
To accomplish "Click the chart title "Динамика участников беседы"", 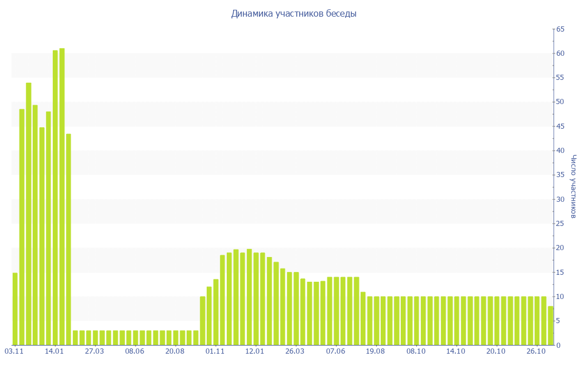I will (293, 13).
